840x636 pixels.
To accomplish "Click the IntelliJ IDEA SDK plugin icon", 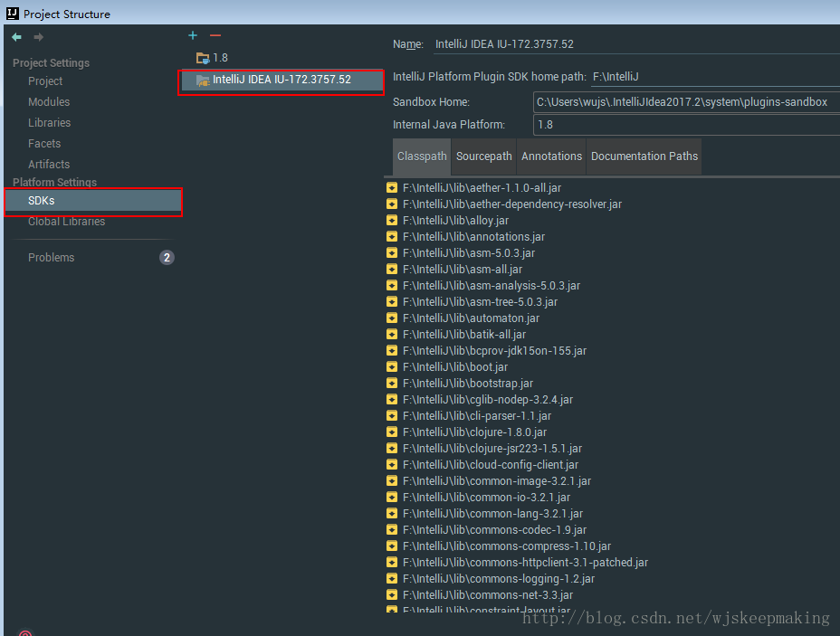I will coord(203,81).
